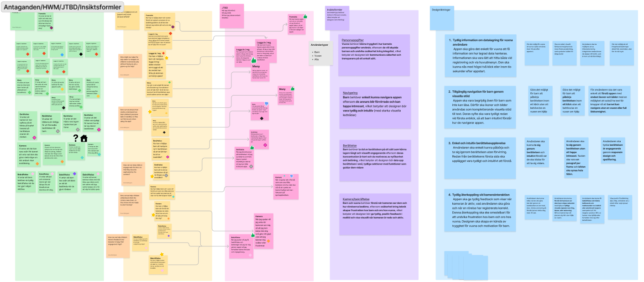Click the underlined Navigering heading
The width and height of the screenshot is (644, 282).
[351, 93]
